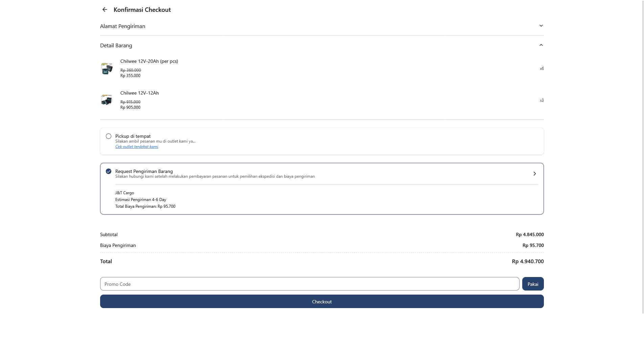This screenshot has height=351, width=644.
Task: Click the x3 quantity label
Action: pos(542,100)
